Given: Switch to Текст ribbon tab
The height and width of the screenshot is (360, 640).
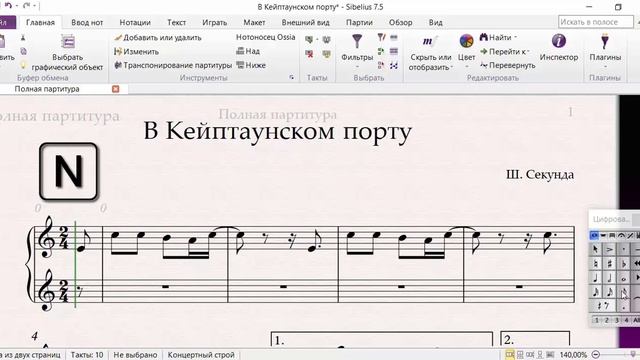Looking at the screenshot, I should 176,22.
